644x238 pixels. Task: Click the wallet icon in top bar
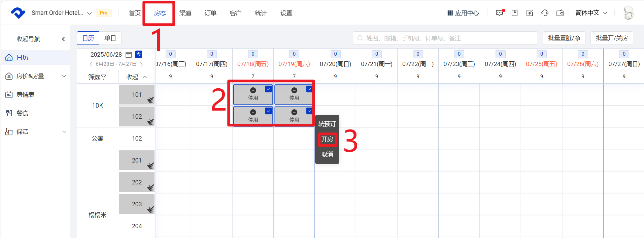coord(560,13)
